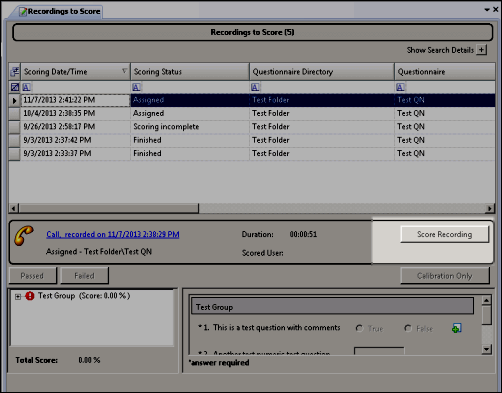Viewport: 502px width, 393px height.
Task: Click the clear filter icon in filter row
Action: point(15,87)
